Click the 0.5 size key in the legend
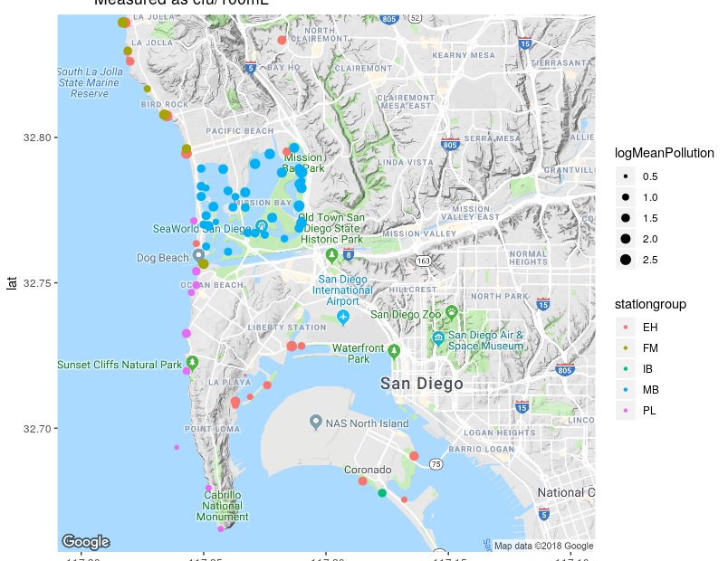Image resolution: width=728 pixels, height=561 pixels. [x=626, y=176]
